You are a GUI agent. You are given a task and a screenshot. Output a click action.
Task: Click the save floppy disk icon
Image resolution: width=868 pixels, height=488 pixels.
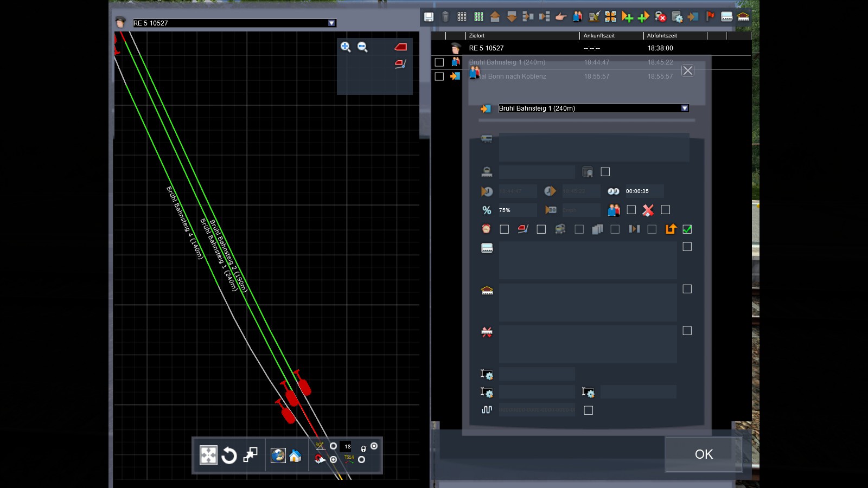pyautogui.click(x=429, y=17)
